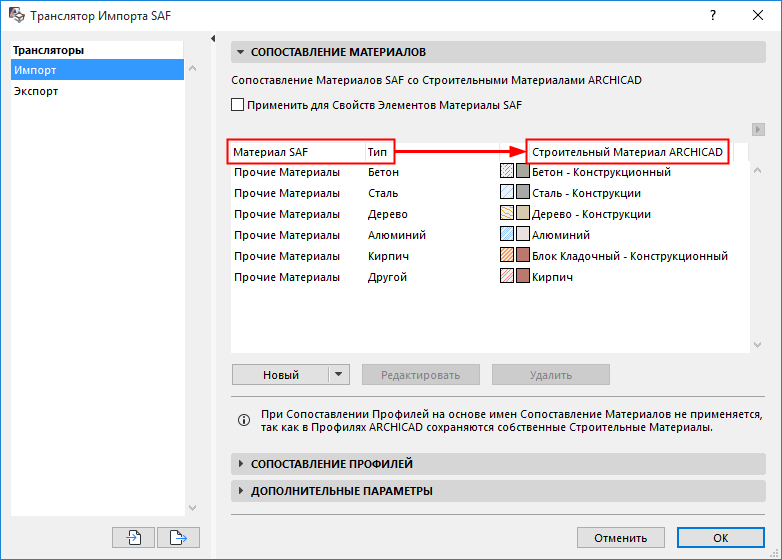Viewport: 782px width, 560px height.
Task: Select Экспорт in the translators list
Action: 97,91
